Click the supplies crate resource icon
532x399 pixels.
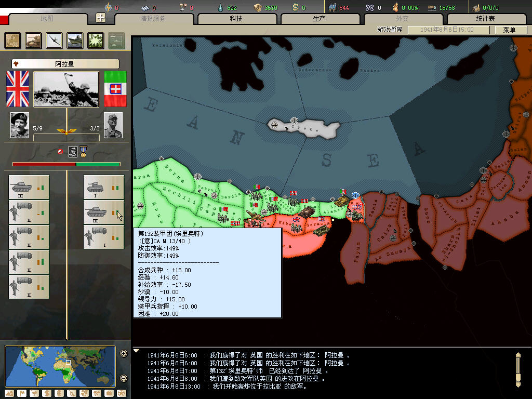[258, 7]
